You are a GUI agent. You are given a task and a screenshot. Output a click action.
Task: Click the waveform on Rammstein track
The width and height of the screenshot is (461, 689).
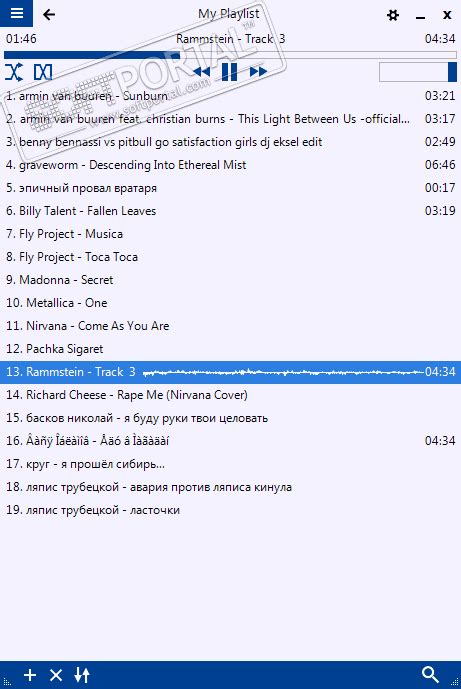283,372
